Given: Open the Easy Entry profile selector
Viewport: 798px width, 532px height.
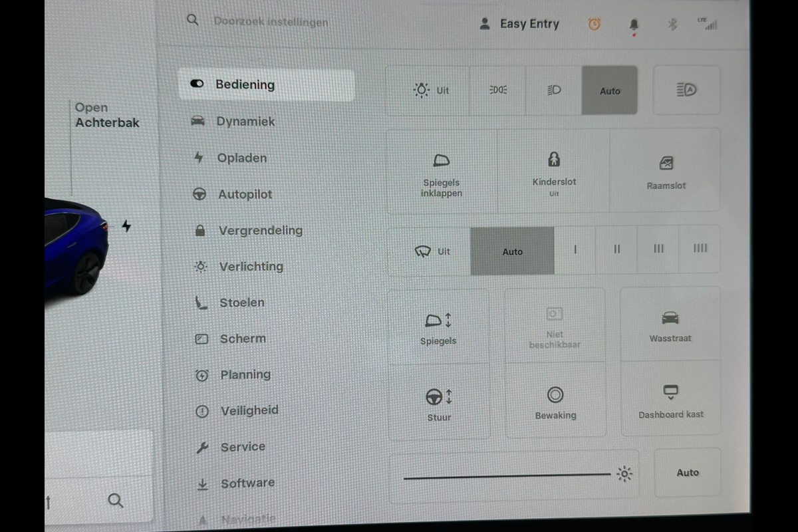Looking at the screenshot, I should pyautogui.click(x=519, y=24).
